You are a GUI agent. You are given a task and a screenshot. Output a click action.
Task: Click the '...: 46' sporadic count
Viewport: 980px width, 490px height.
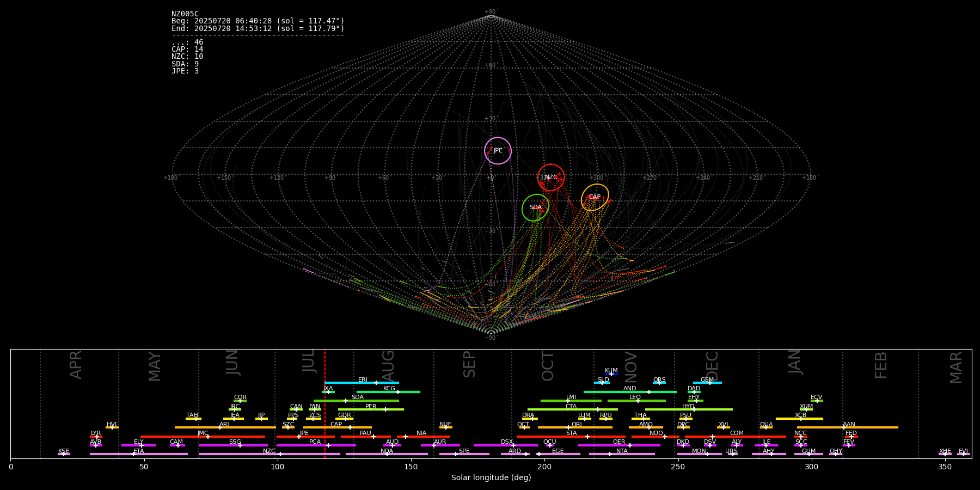click(x=187, y=42)
